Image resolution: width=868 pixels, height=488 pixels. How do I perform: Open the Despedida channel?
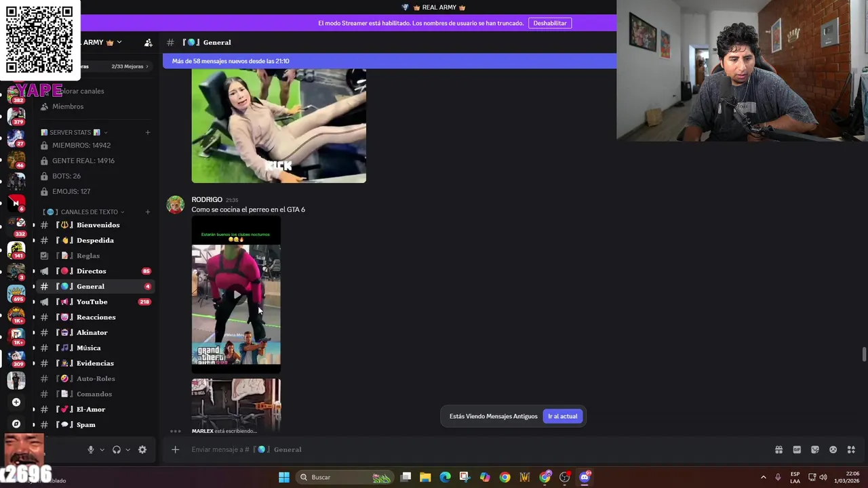click(95, 241)
